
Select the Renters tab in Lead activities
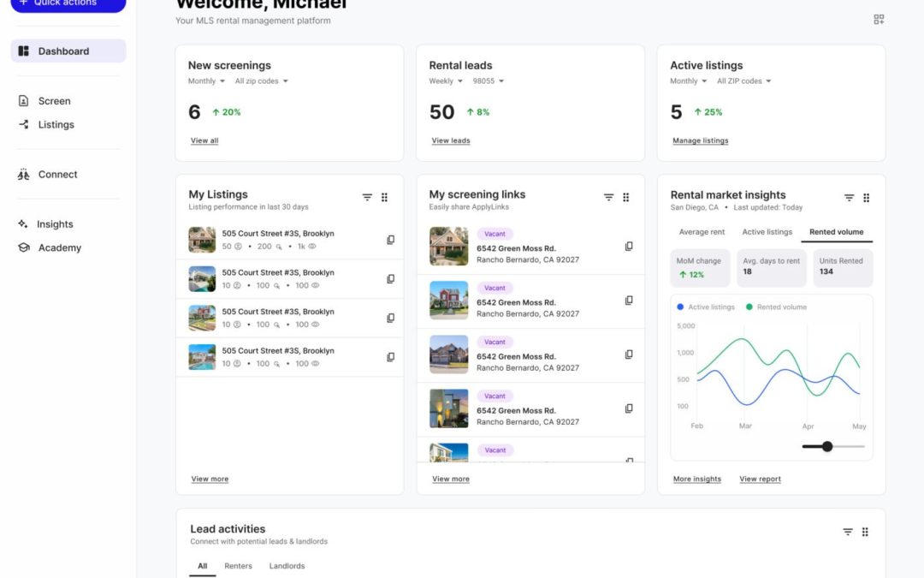pos(238,566)
